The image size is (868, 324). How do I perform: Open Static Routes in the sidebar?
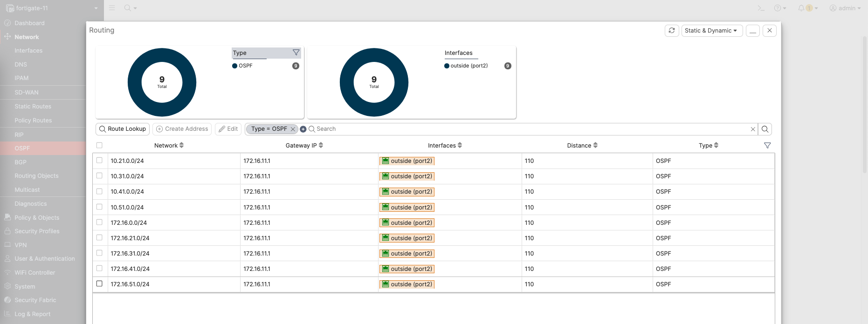[x=33, y=107]
